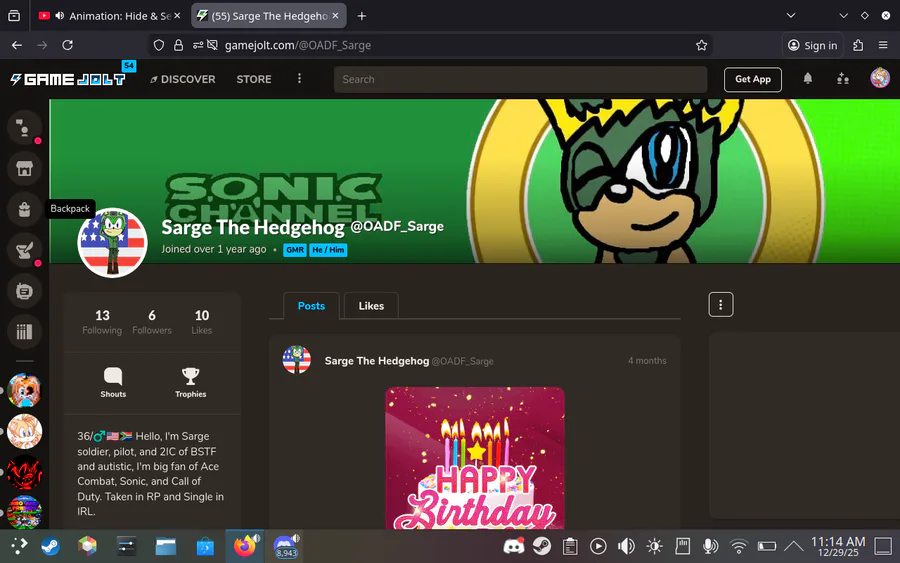Expand the header more-options vertical dots

(299, 79)
